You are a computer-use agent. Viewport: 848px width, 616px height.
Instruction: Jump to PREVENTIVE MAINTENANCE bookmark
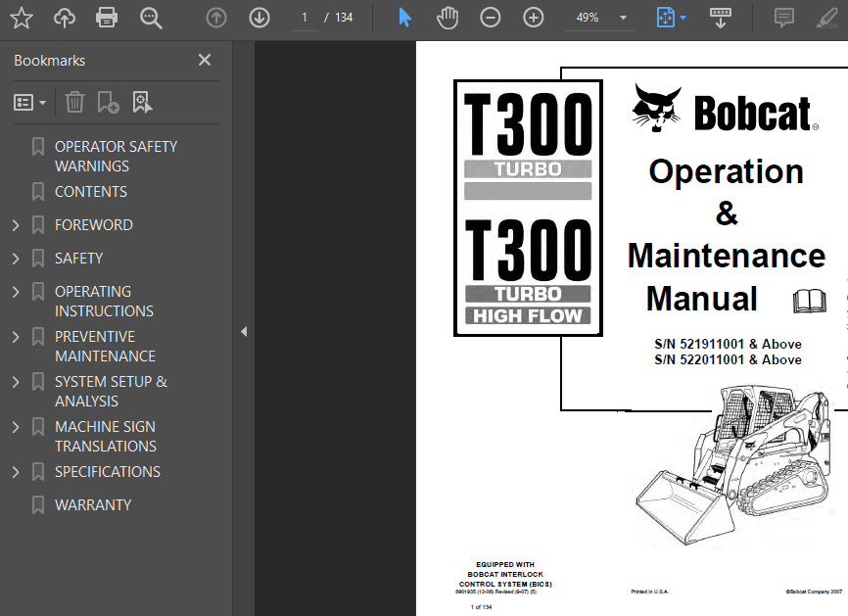pyautogui.click(x=105, y=346)
